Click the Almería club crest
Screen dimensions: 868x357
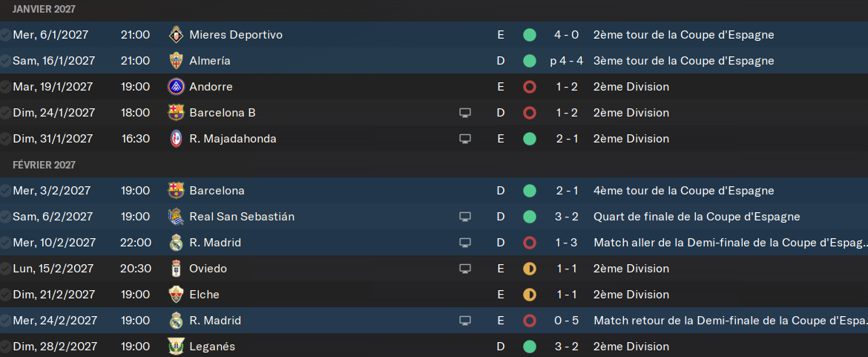pos(176,61)
